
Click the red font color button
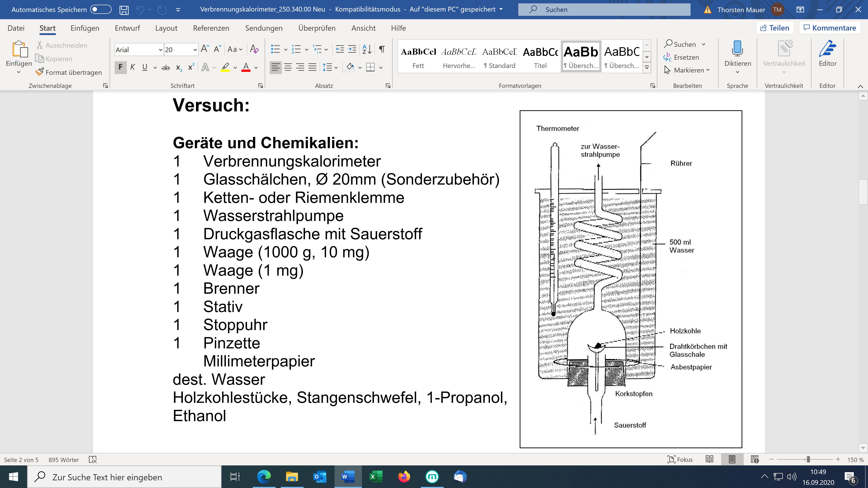[x=246, y=67]
